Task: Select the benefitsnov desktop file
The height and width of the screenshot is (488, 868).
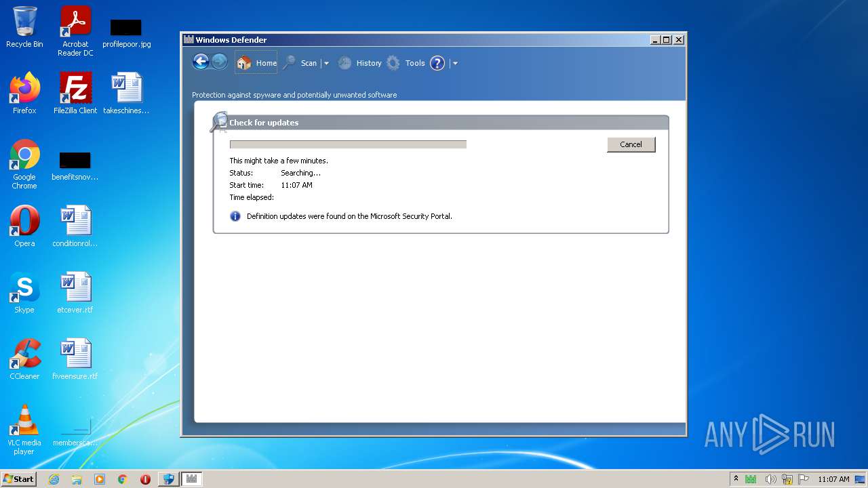Action: click(x=75, y=166)
